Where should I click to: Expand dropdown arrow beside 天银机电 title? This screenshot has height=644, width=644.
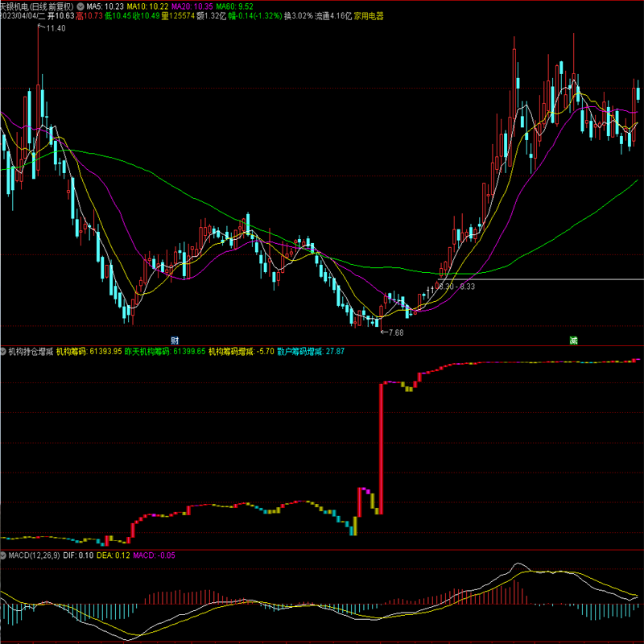tap(80, 5)
